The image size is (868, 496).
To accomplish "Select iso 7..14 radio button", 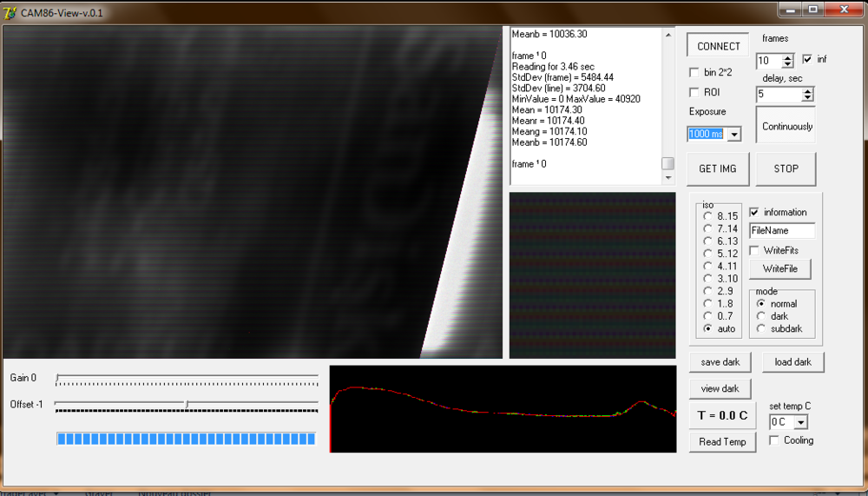I will coord(707,228).
